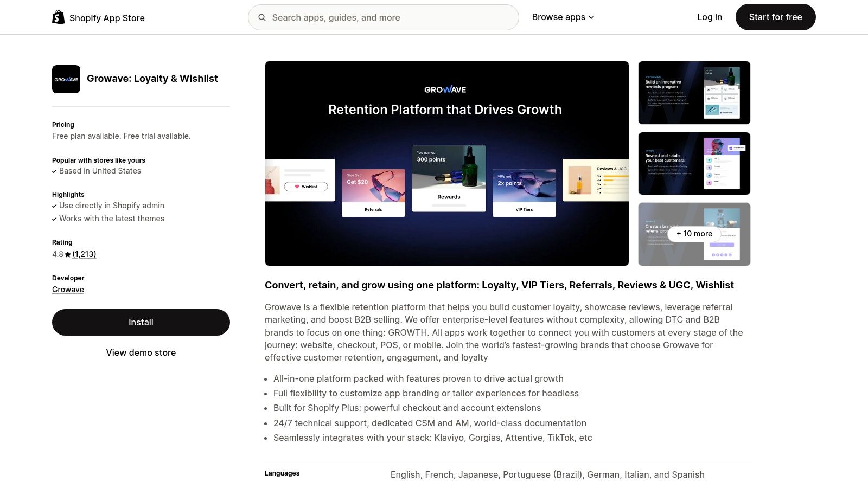Open the View demo store link
868x488 pixels.
pyautogui.click(x=141, y=352)
